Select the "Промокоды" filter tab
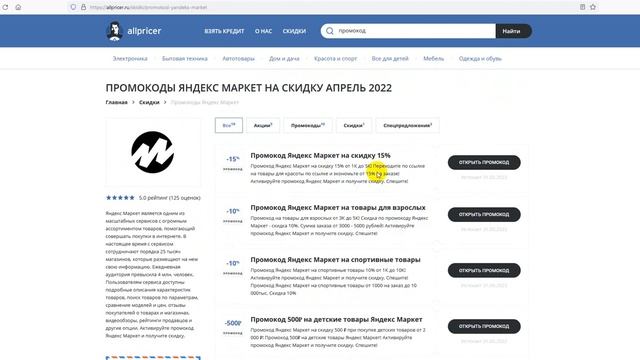 [x=308, y=125]
